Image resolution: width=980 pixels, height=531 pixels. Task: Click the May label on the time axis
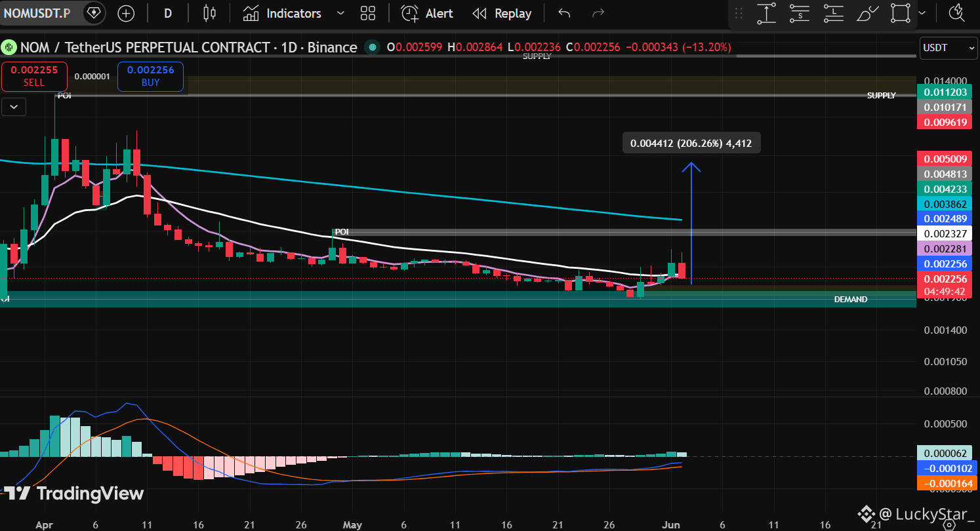[x=352, y=525]
